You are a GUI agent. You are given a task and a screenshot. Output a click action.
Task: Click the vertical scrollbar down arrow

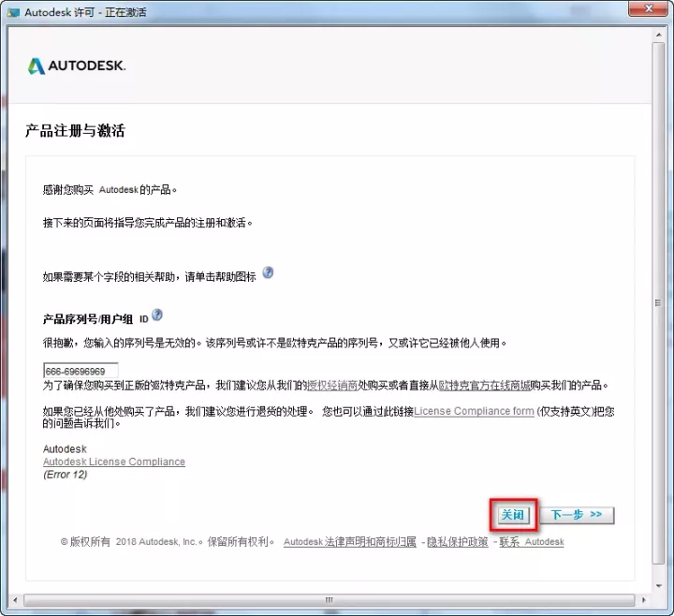659,585
